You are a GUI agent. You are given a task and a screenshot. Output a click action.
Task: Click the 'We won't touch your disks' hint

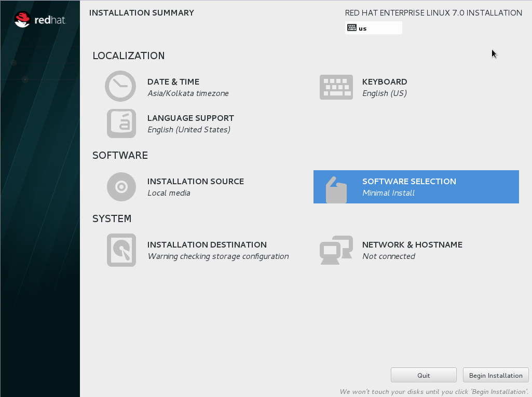coord(434,392)
